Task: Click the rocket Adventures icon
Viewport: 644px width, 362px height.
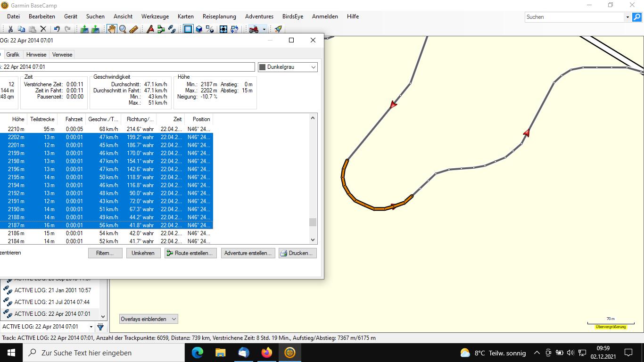Action: point(278,29)
